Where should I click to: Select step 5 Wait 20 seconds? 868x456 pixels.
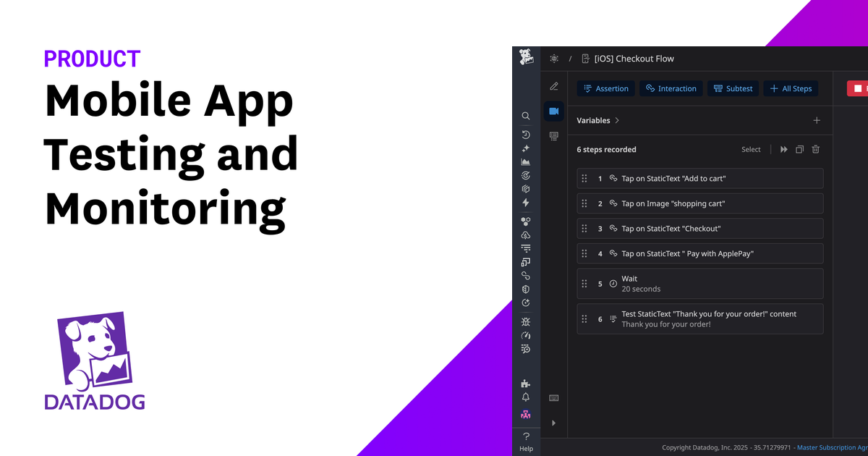700,284
